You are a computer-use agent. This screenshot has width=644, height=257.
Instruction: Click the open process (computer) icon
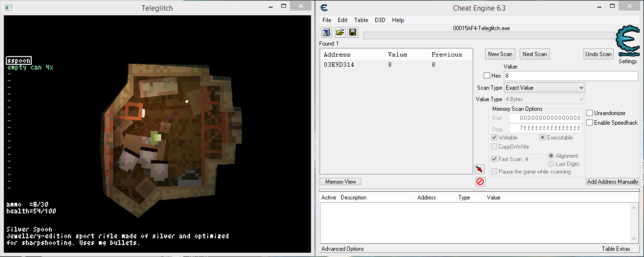[x=326, y=32]
